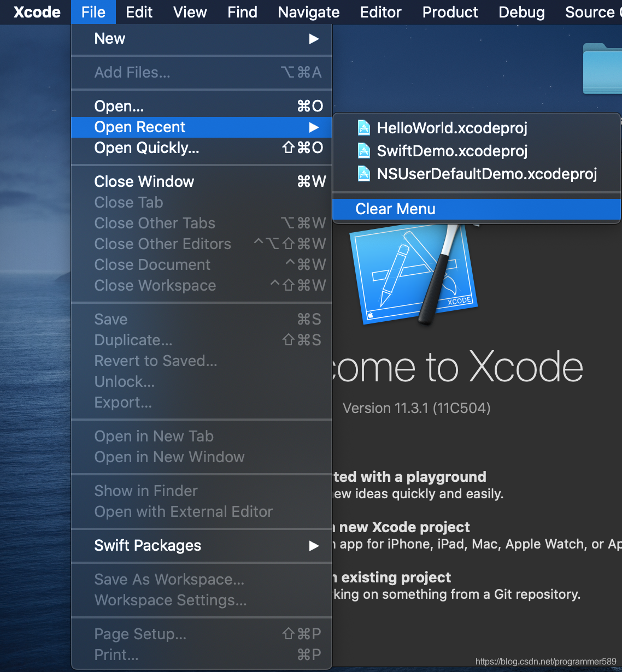Screen dimensions: 622x672
Task: Click the HelloWorld.xcodeproj project icon
Action: click(x=363, y=127)
